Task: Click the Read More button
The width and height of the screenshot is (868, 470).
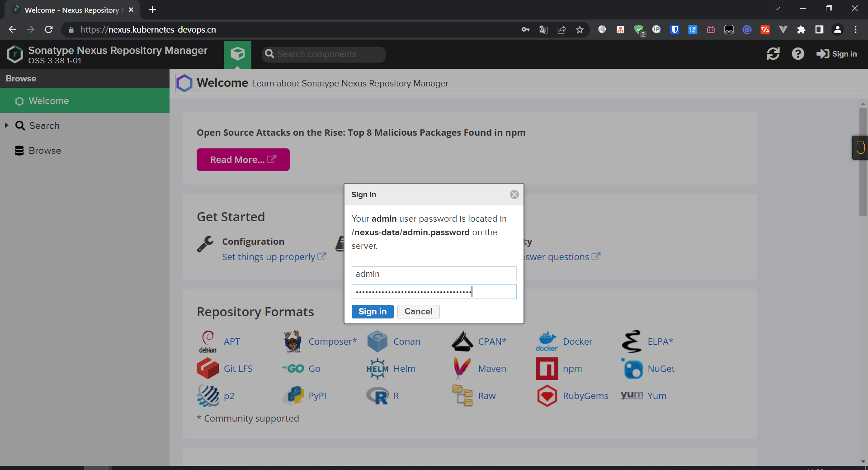Action: click(x=243, y=160)
